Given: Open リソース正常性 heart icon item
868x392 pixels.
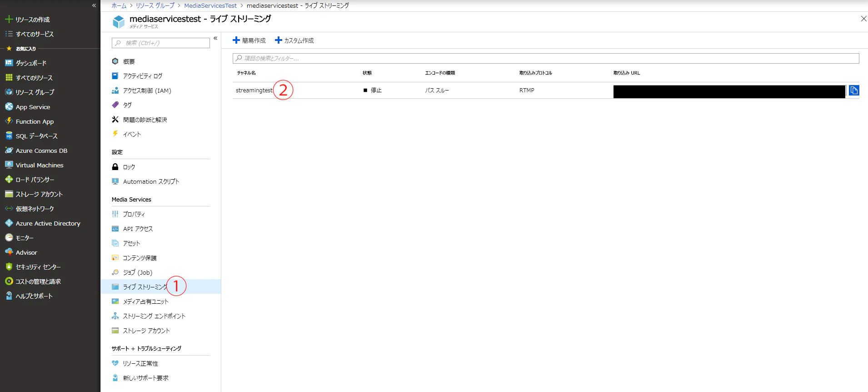Looking at the screenshot, I should pyautogui.click(x=115, y=363).
